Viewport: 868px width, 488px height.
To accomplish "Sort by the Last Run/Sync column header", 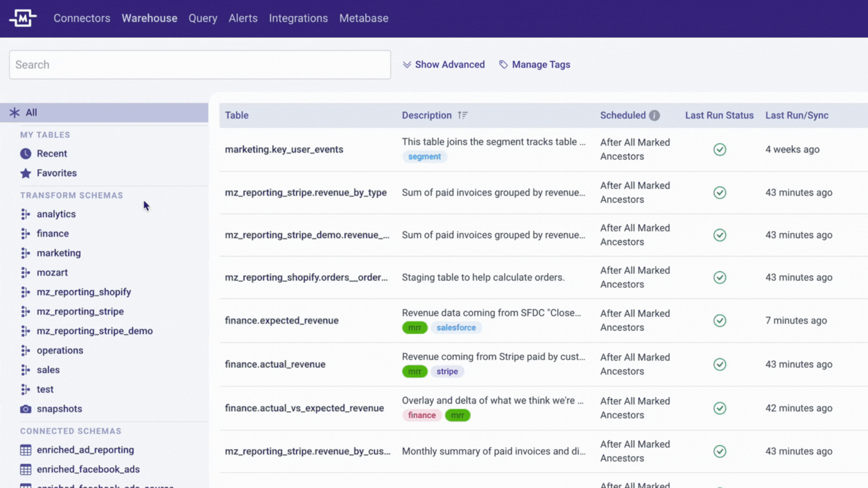I will (x=797, y=115).
